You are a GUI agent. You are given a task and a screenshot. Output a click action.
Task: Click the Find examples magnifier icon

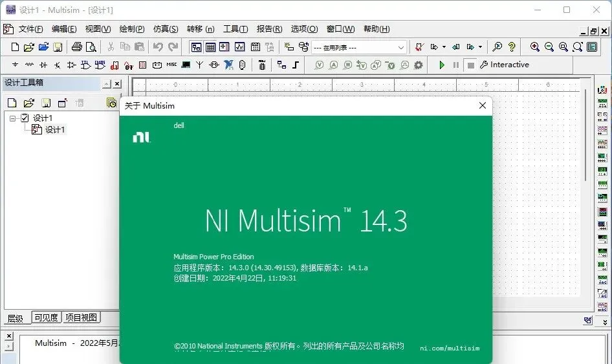497,47
